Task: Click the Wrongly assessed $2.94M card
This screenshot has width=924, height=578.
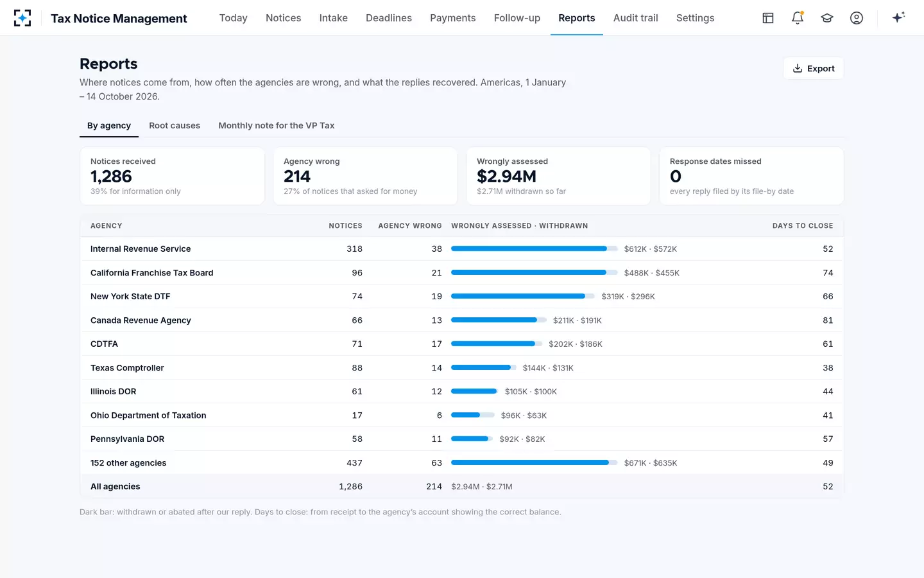Action: [x=559, y=176]
